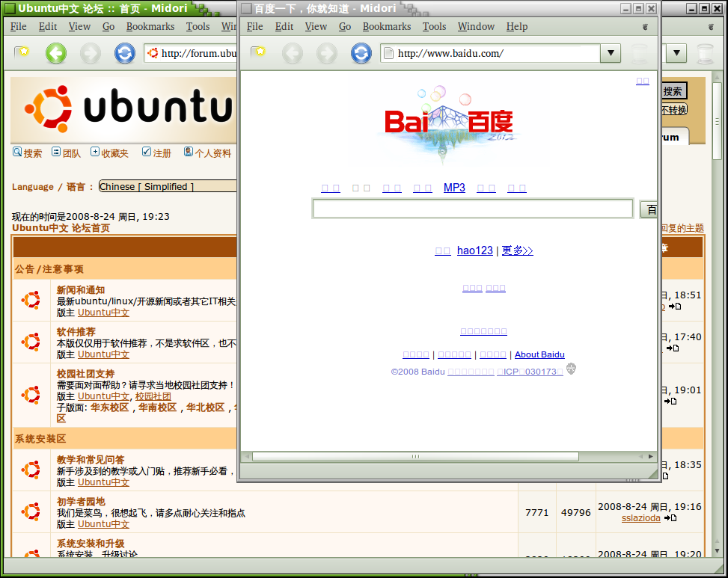728x578 pixels.
Task: Open address history dropdown in Baidu window
Action: click(x=611, y=53)
